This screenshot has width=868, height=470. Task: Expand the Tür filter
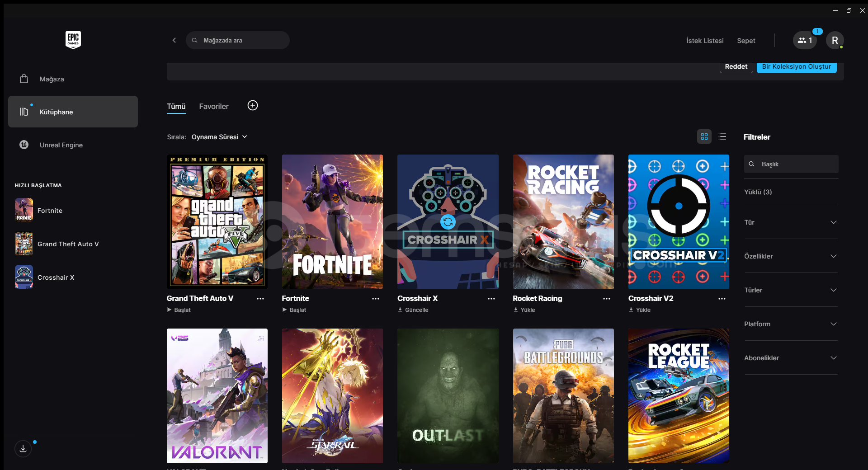(x=791, y=222)
